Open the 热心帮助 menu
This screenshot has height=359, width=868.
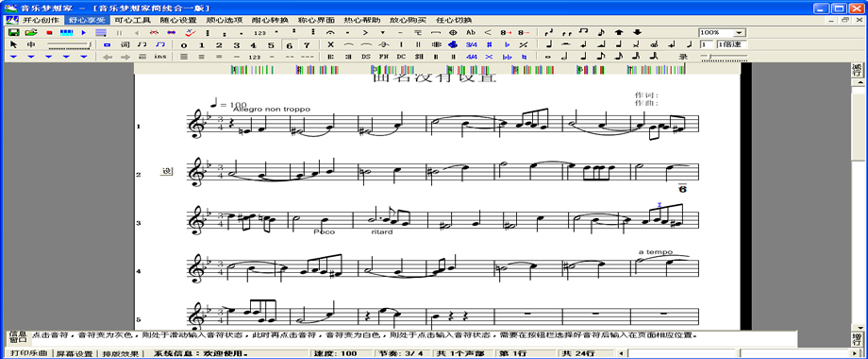point(362,20)
